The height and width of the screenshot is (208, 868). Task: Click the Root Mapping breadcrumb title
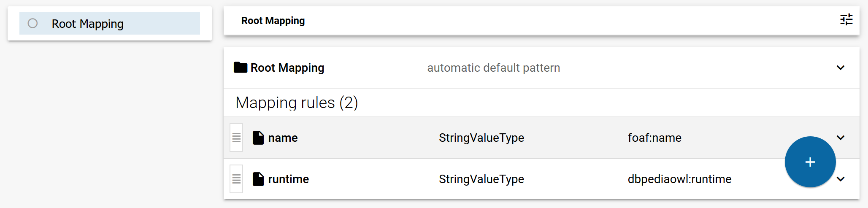pyautogui.click(x=273, y=21)
